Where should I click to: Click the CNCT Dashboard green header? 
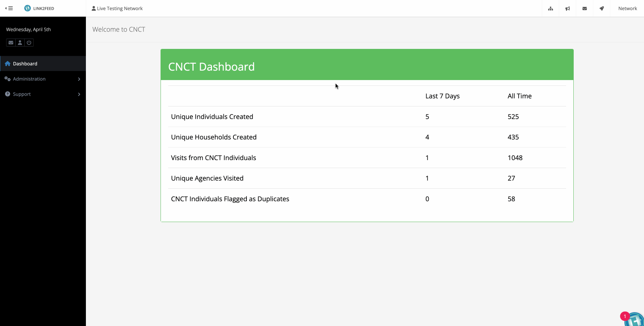point(367,65)
